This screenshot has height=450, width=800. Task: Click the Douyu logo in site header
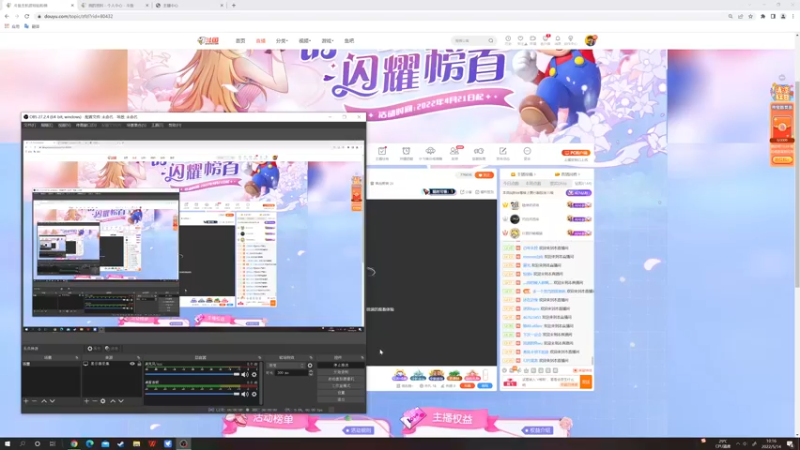tap(208, 41)
